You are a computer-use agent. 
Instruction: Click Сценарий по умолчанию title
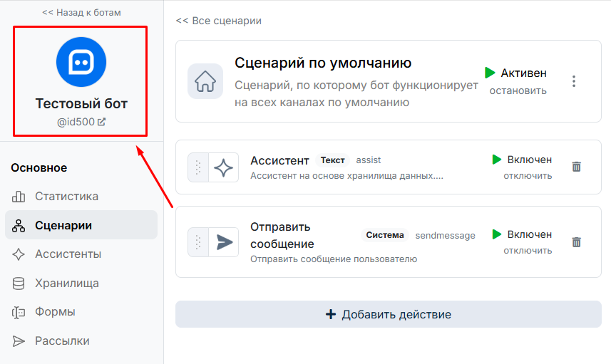[x=323, y=63]
